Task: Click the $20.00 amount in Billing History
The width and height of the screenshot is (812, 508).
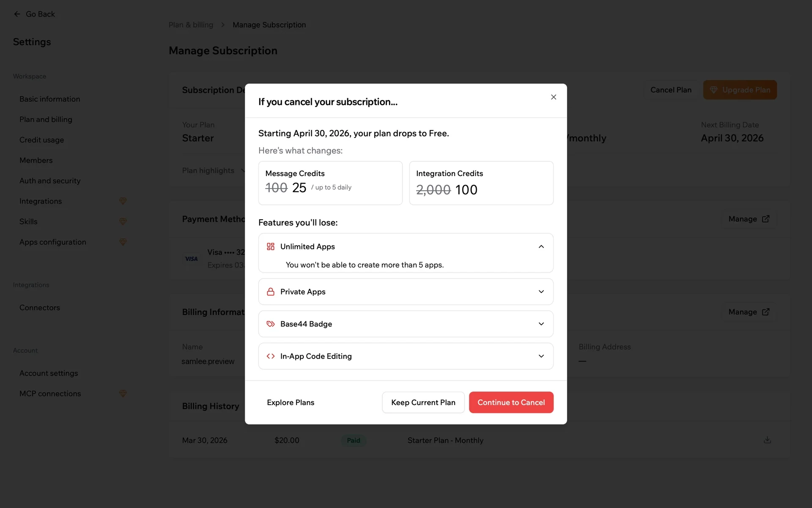Action: click(287, 440)
